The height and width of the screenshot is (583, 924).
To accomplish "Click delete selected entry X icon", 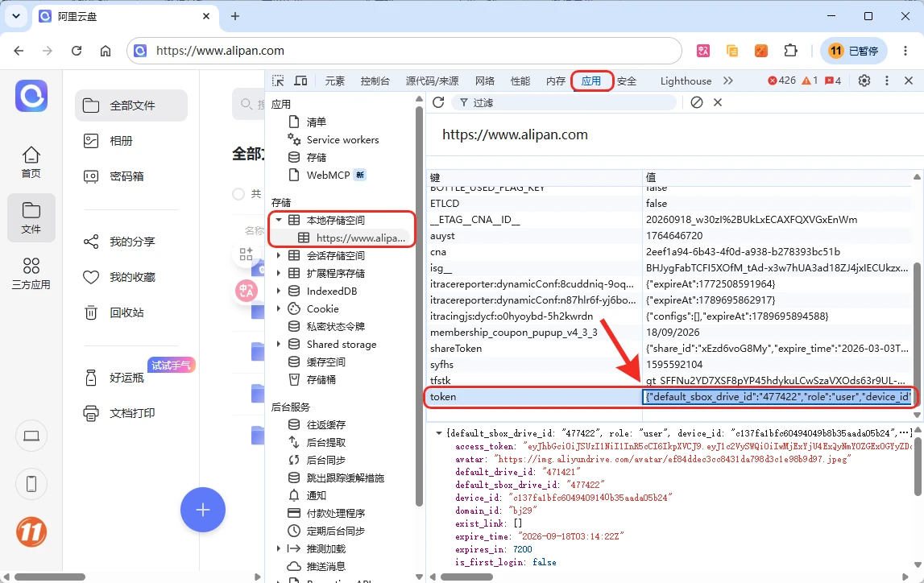I will tap(718, 102).
